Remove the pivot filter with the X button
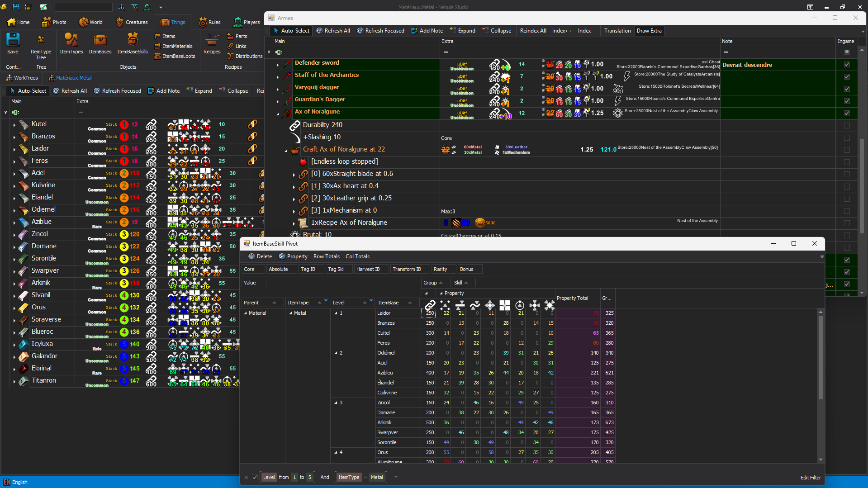The image size is (868, 488). click(246, 477)
